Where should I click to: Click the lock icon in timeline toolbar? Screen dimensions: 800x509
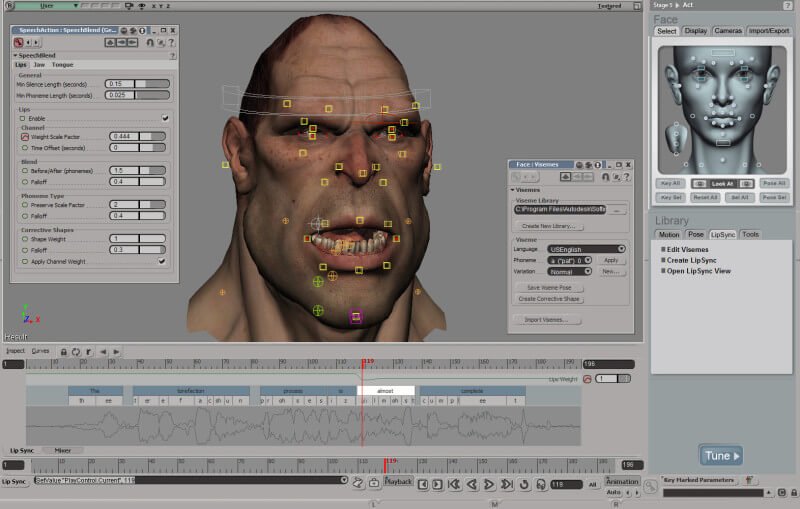coord(63,352)
